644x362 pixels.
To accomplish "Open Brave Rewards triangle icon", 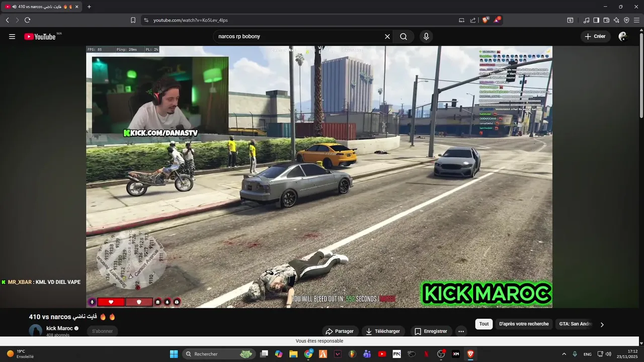I will coord(497,20).
